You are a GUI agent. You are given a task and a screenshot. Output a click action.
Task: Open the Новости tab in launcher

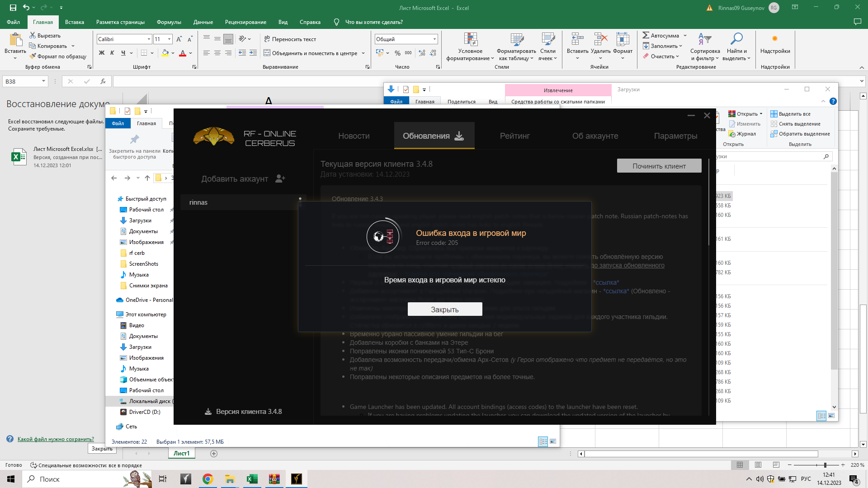(354, 136)
